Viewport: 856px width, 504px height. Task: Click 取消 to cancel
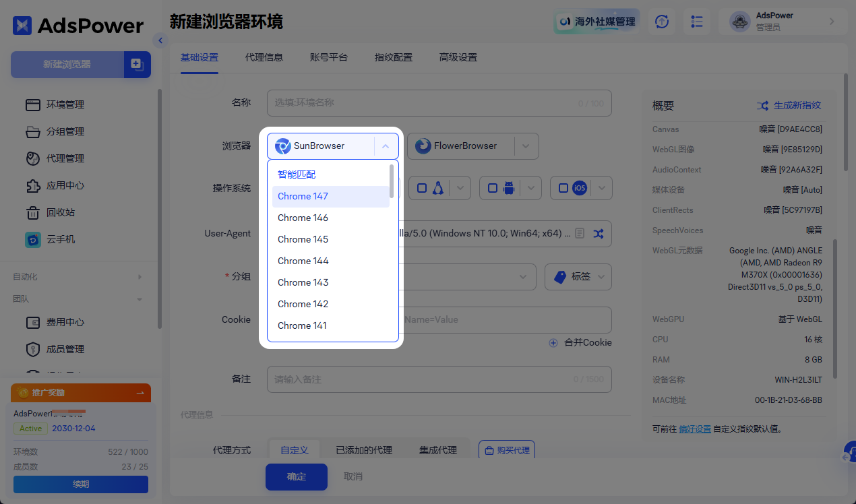pos(353,476)
